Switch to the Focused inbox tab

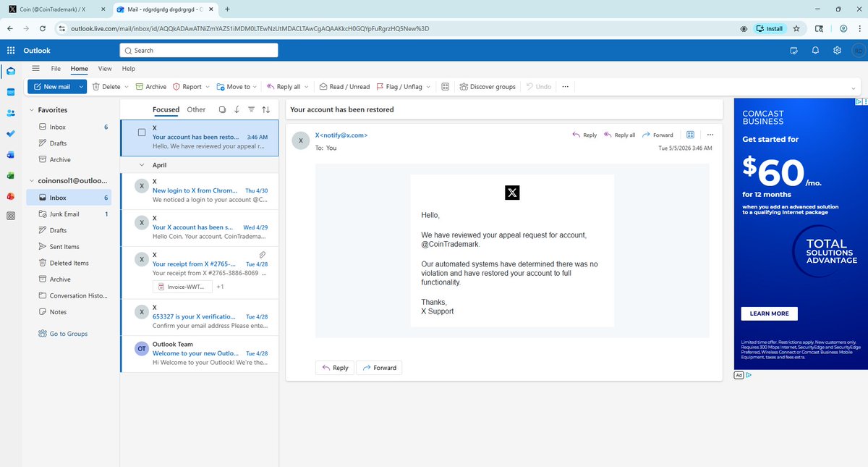(x=166, y=110)
